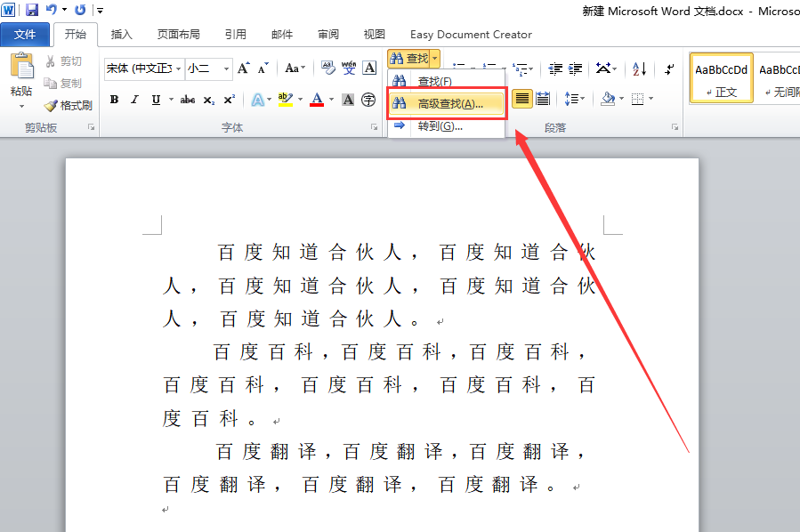
Task: Open the Paste options arrow below 粘贴
Action: 21,106
